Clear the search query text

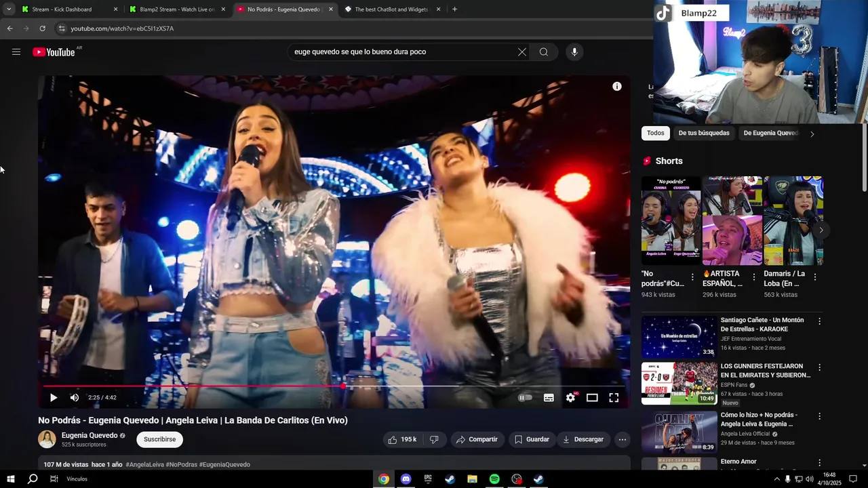click(522, 52)
